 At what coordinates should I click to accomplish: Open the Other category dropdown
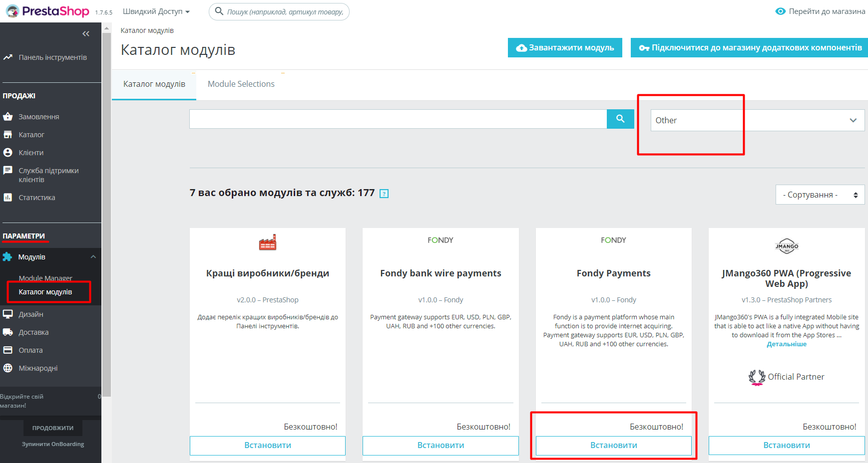pyautogui.click(x=758, y=120)
